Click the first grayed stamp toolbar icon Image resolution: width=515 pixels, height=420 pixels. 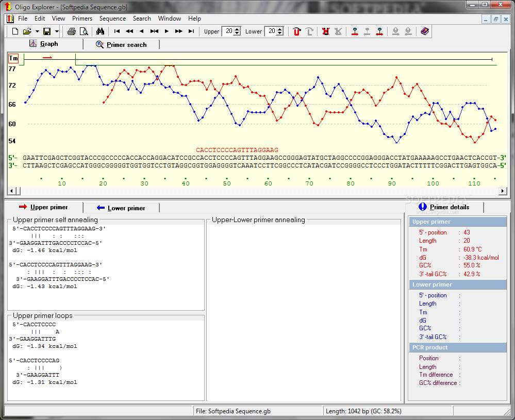[396, 31]
